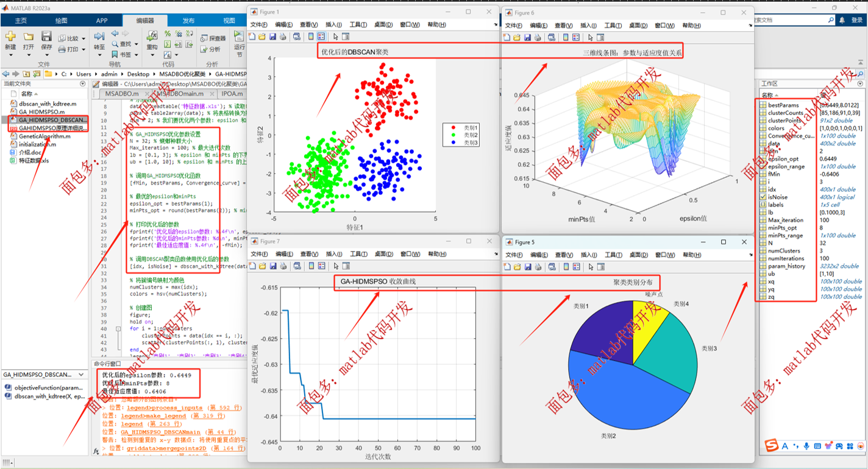Click the Print icon in Figure 5 toolbar
The width and height of the screenshot is (868, 469).
[537, 266]
